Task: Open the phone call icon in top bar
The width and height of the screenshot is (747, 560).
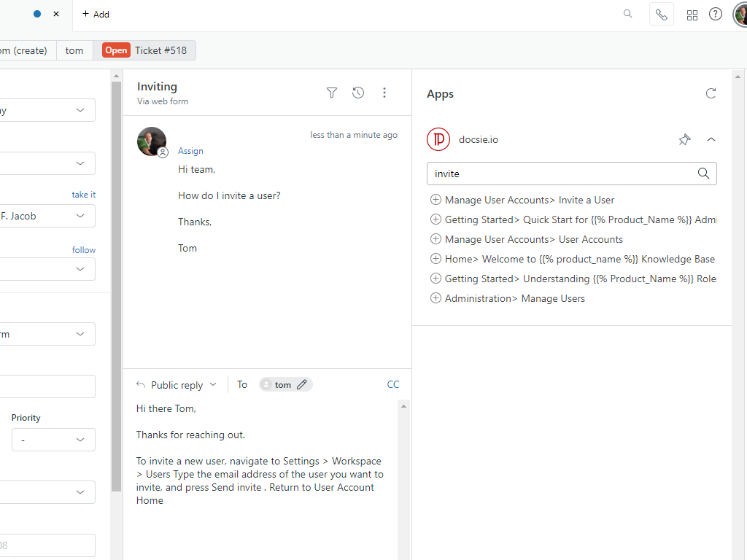Action: pos(661,15)
